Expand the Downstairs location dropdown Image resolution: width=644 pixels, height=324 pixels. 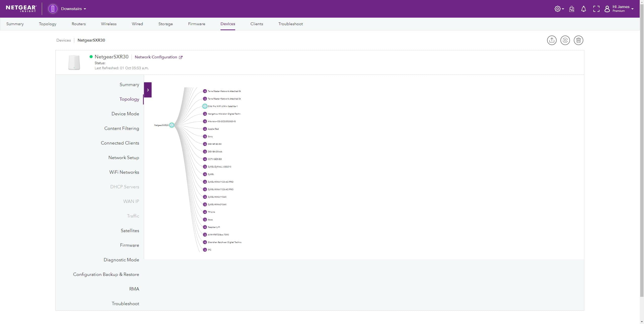click(73, 9)
